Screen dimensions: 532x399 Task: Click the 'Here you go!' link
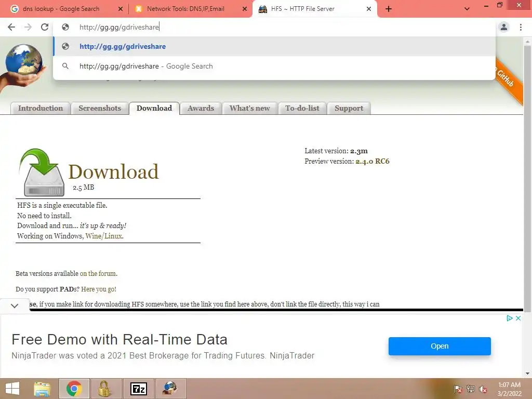tap(99, 289)
